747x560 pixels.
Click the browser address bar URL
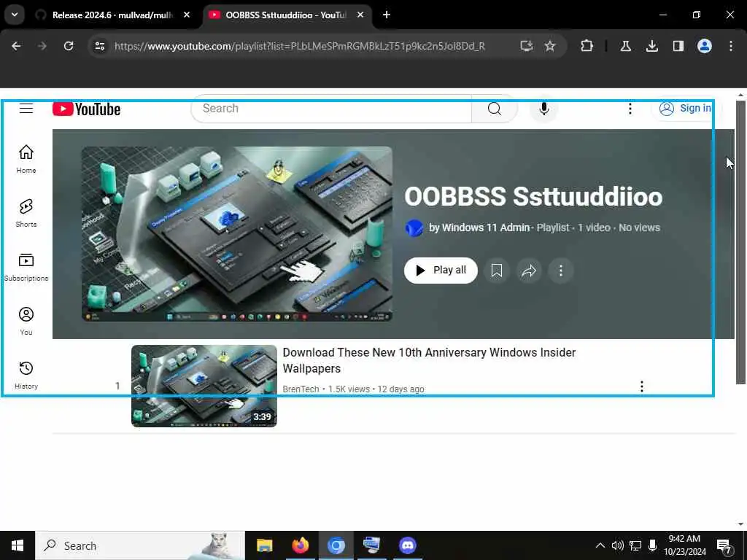[x=300, y=46]
